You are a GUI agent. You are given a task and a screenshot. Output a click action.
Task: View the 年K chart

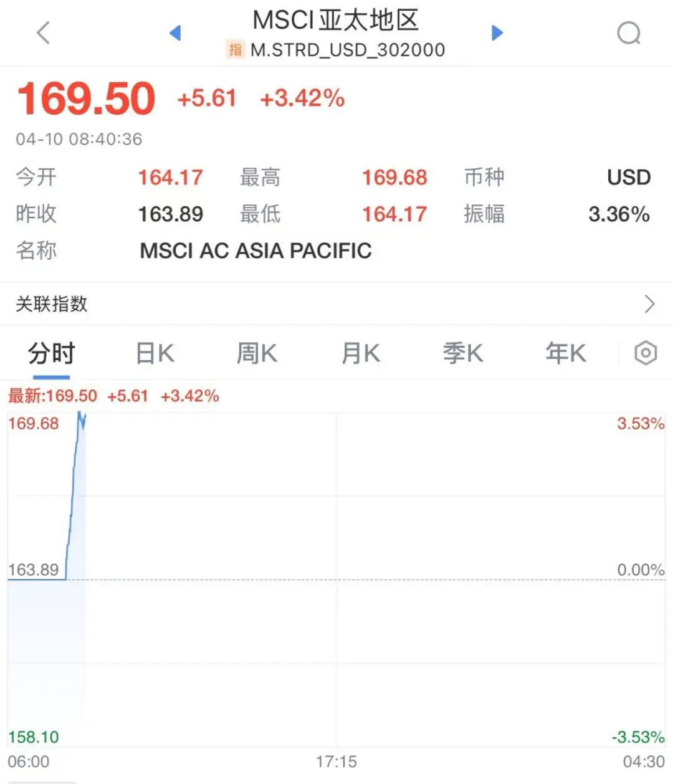click(x=566, y=353)
